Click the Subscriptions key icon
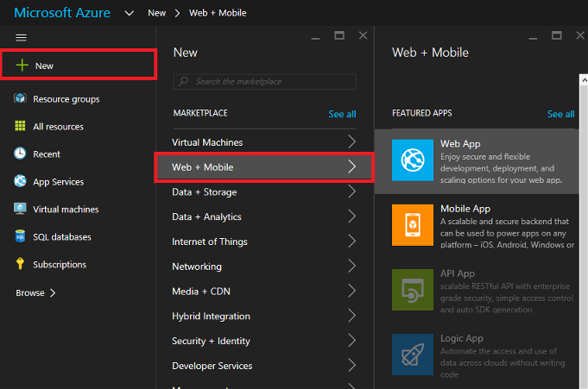The image size is (588, 389). point(20,264)
